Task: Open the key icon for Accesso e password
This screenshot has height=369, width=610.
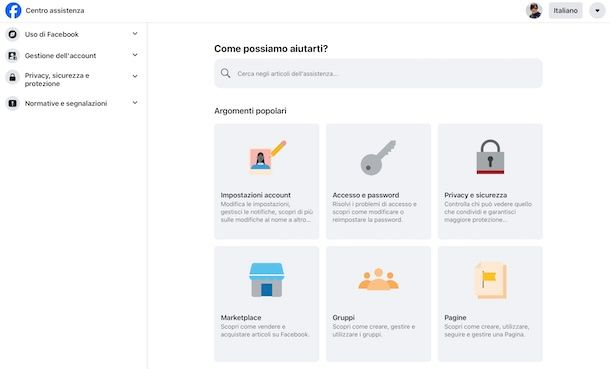Action: point(378,157)
